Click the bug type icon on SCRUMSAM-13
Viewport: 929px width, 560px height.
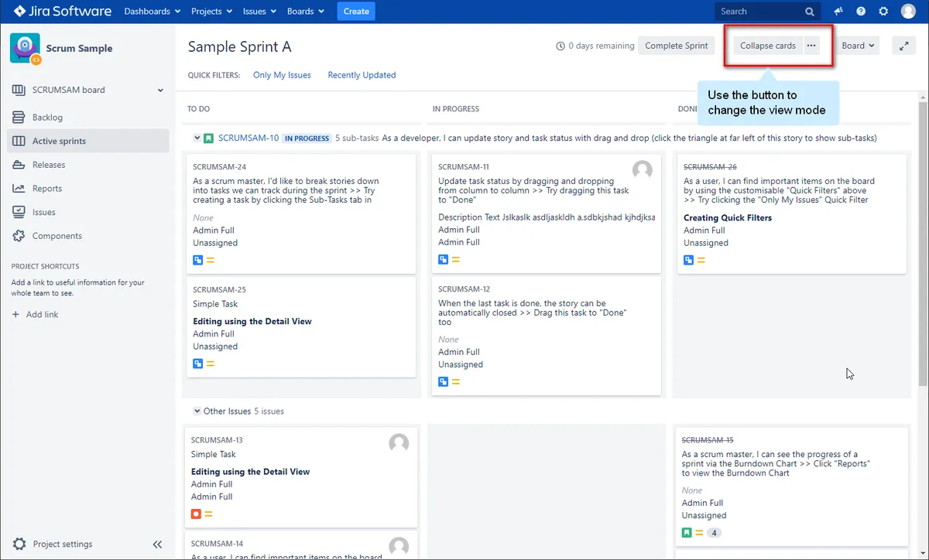pos(197,514)
